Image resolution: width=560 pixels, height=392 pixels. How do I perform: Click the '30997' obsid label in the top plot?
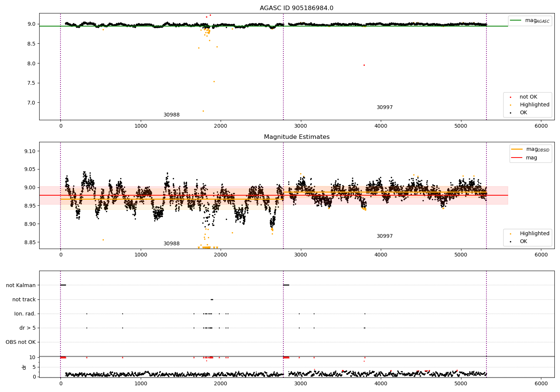[385, 108]
